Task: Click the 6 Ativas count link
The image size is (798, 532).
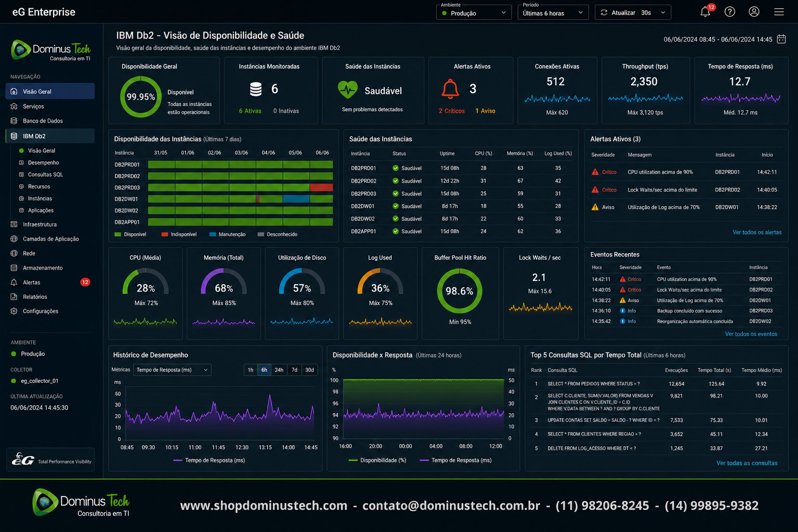Action: (250, 111)
